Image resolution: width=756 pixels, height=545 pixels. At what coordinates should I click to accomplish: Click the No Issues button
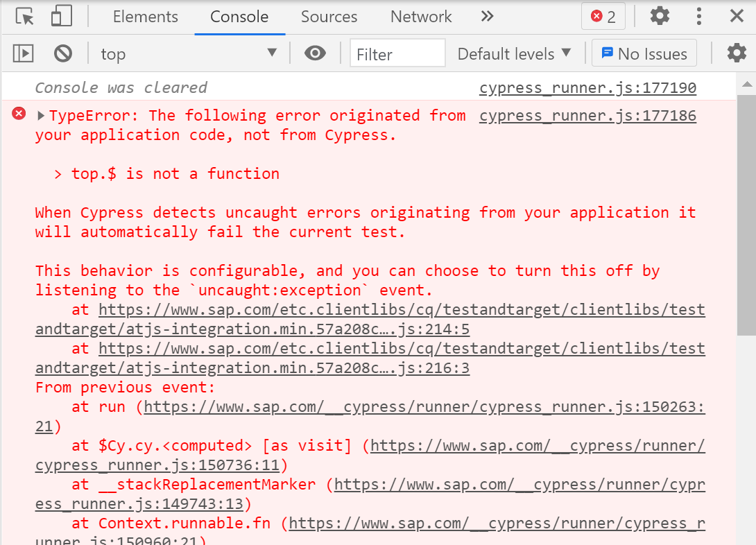click(x=644, y=53)
